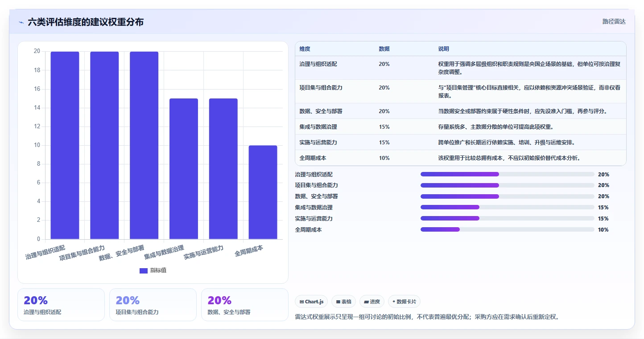644x339 pixels.
Task: Open the 数据、安全与部署 20% data card
Action: click(245, 305)
